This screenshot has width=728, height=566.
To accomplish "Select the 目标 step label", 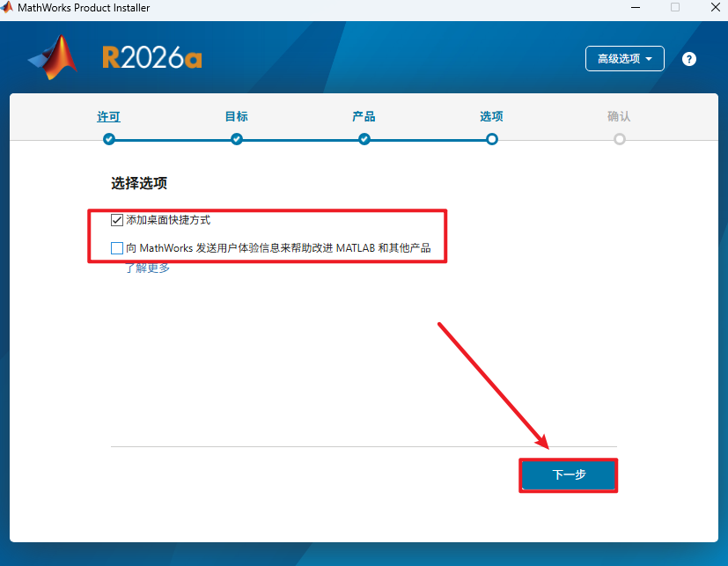I will tap(236, 116).
